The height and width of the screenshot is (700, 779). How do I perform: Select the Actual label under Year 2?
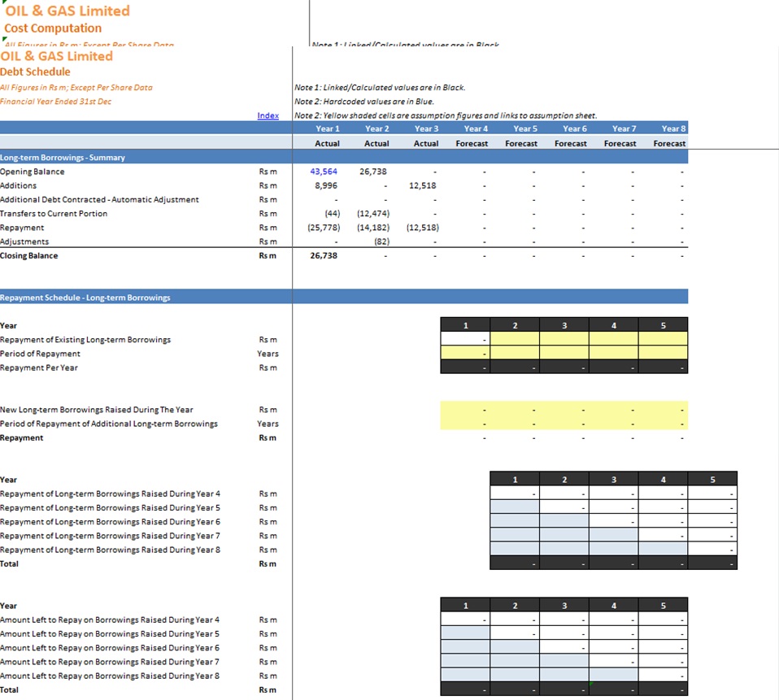[376, 144]
